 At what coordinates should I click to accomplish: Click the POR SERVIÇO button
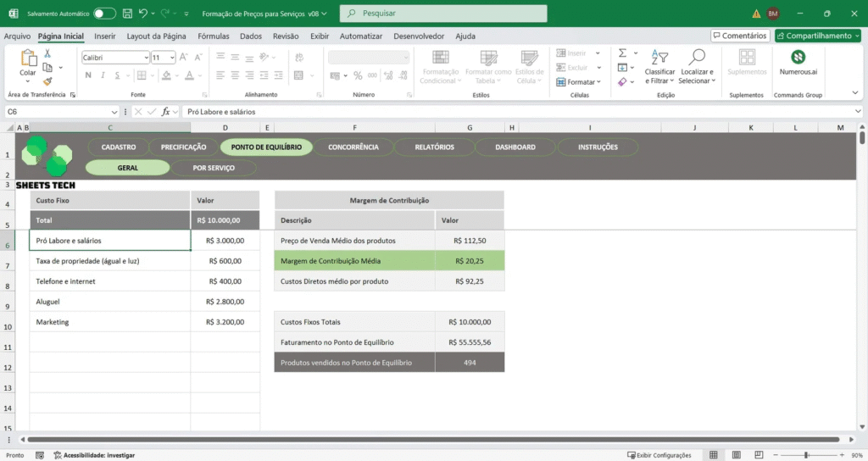[214, 168]
